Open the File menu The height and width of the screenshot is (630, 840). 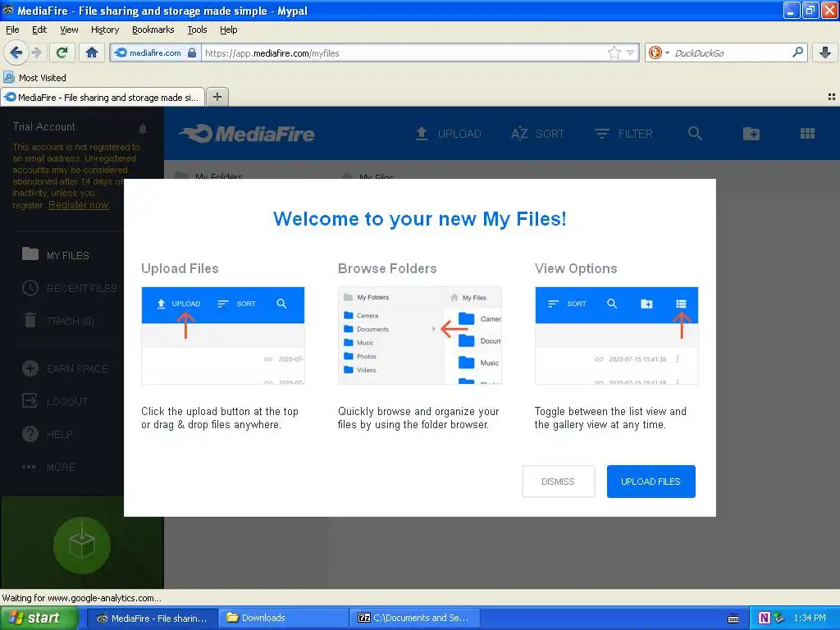12,30
